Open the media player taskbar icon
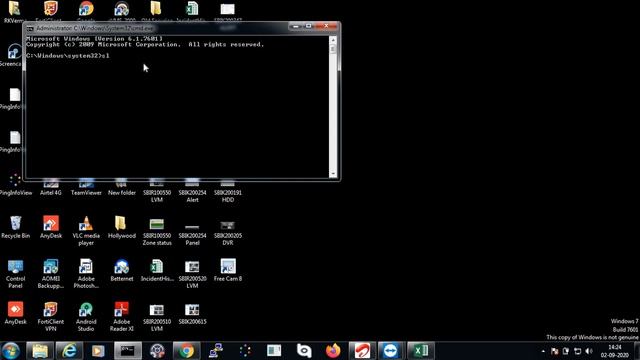The width and height of the screenshot is (640, 360). click(98, 351)
